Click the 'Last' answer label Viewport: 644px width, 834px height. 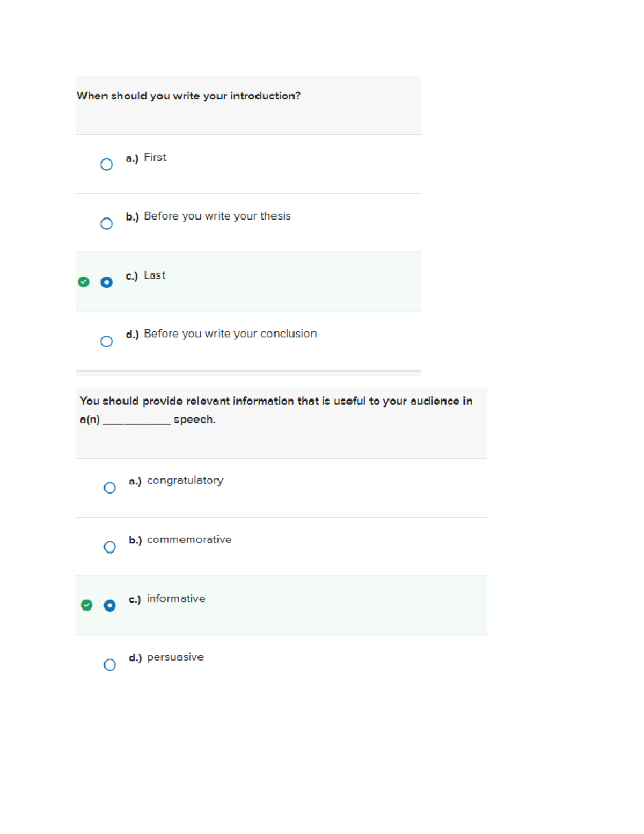[155, 275]
